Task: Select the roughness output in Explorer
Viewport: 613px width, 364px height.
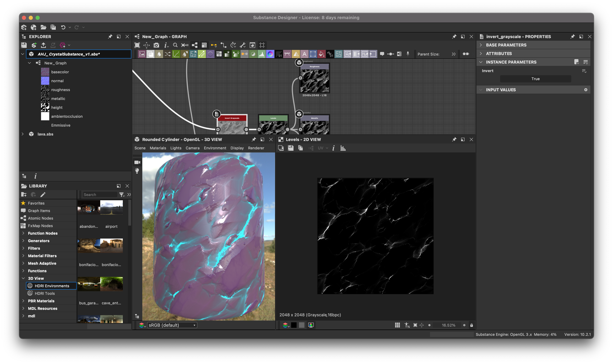Action: 60,90
